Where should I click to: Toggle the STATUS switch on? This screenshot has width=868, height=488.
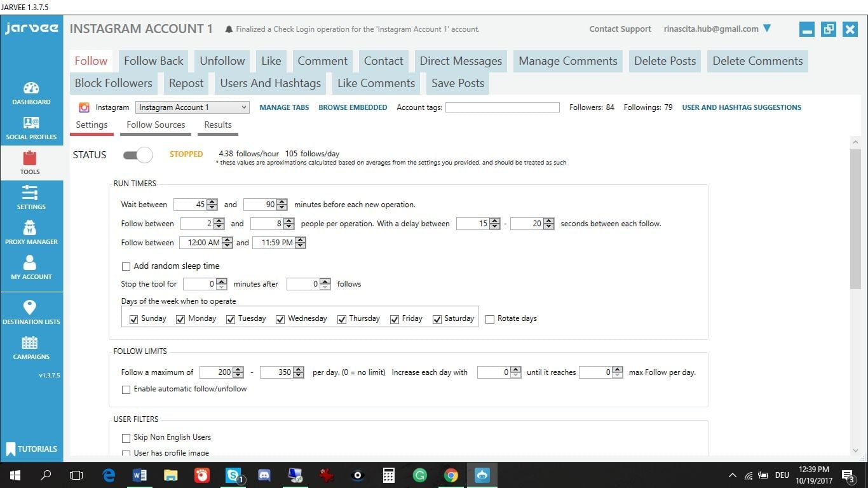click(138, 154)
